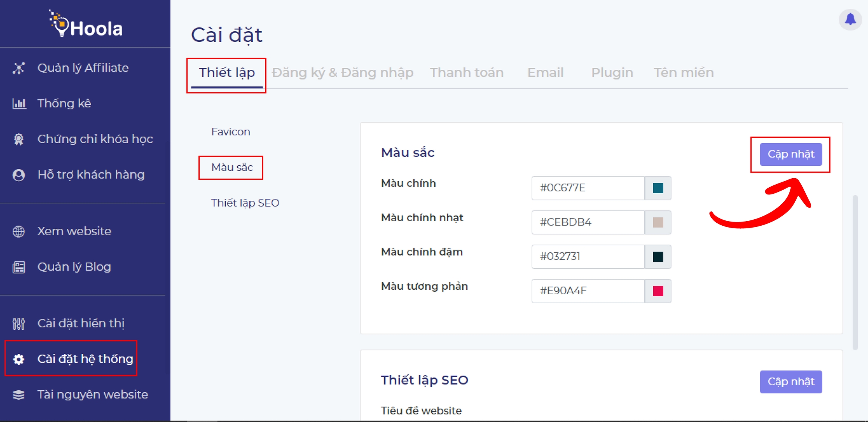Image resolution: width=868 pixels, height=422 pixels.
Task: Click the vertical scrollbar on the right
Action: coord(855,271)
